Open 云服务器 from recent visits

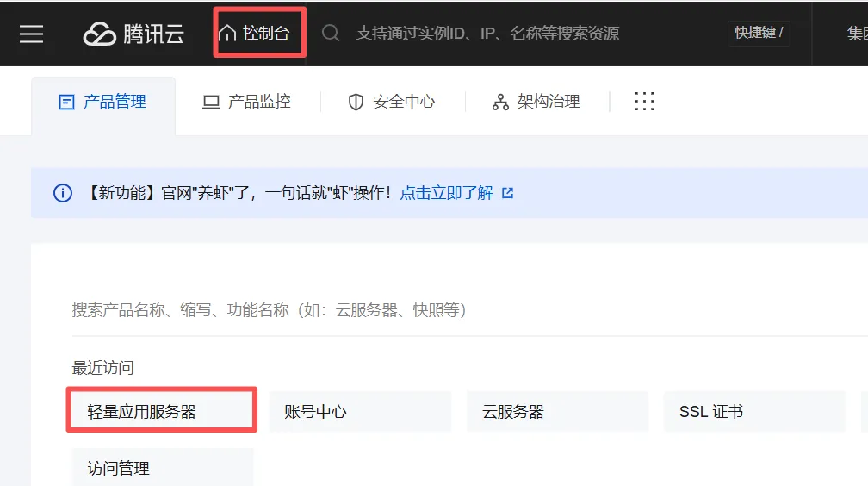(x=557, y=411)
